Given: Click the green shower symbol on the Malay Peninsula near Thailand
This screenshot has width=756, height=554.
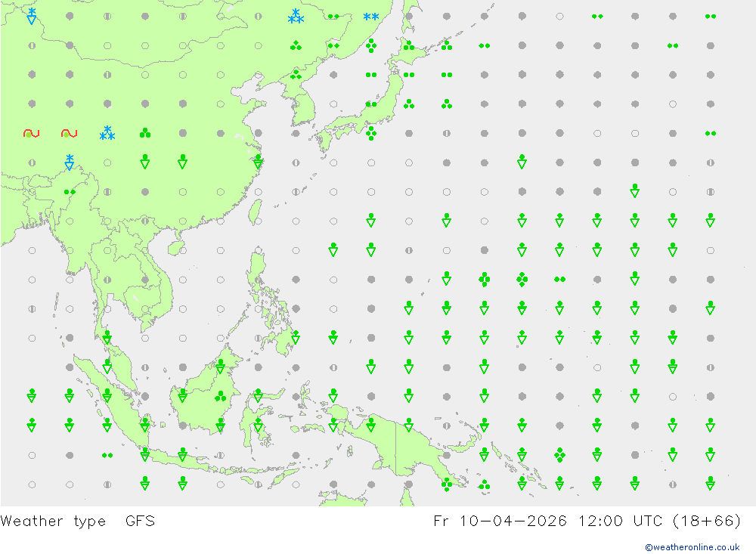Looking at the screenshot, I should 107,338.
